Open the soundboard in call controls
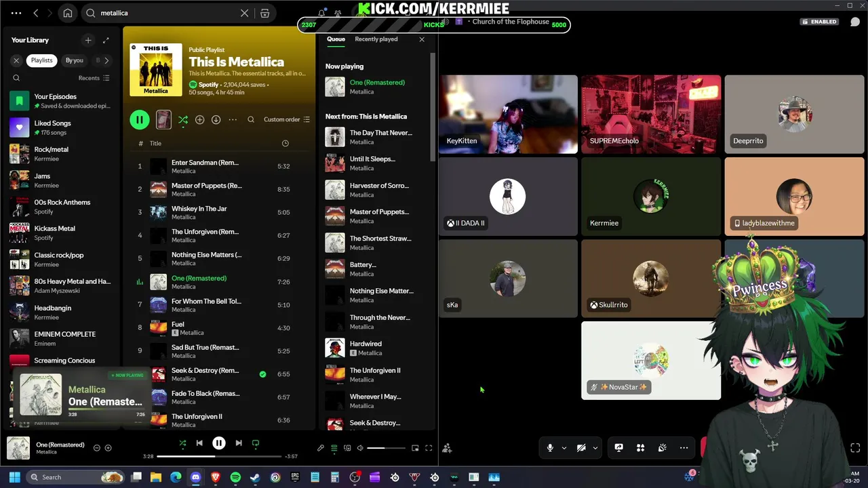Image resolution: width=868 pixels, height=488 pixels. click(x=662, y=448)
